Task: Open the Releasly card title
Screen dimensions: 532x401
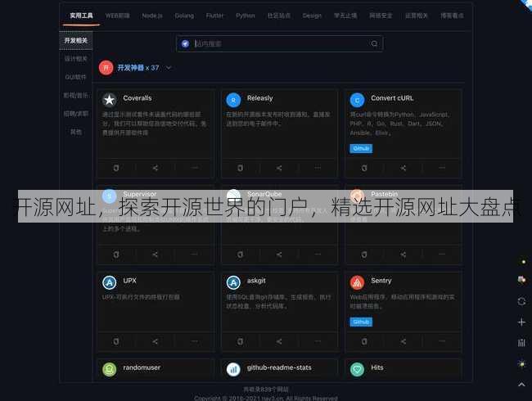Action: [260, 98]
